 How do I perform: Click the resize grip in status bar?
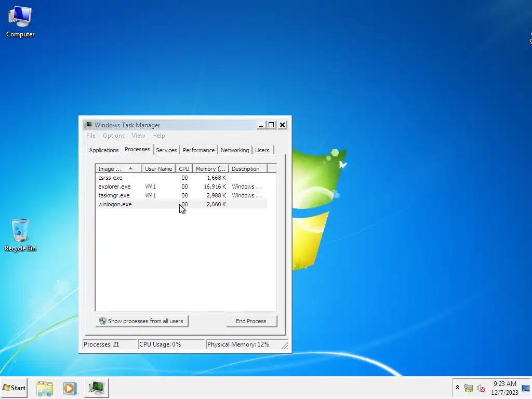tap(285, 345)
